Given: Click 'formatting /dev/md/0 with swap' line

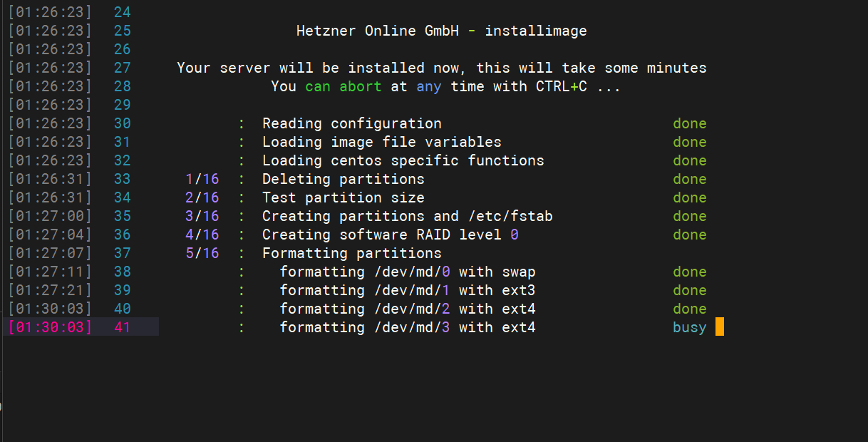Looking at the screenshot, I should click(x=408, y=272).
